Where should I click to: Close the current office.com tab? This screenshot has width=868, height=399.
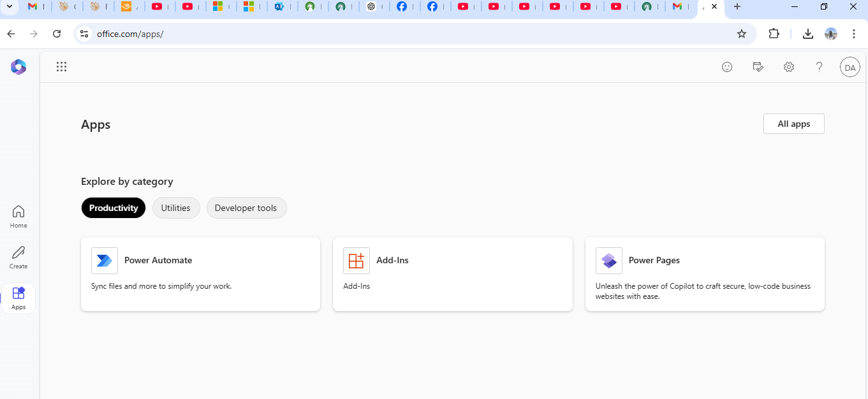pyautogui.click(x=714, y=6)
